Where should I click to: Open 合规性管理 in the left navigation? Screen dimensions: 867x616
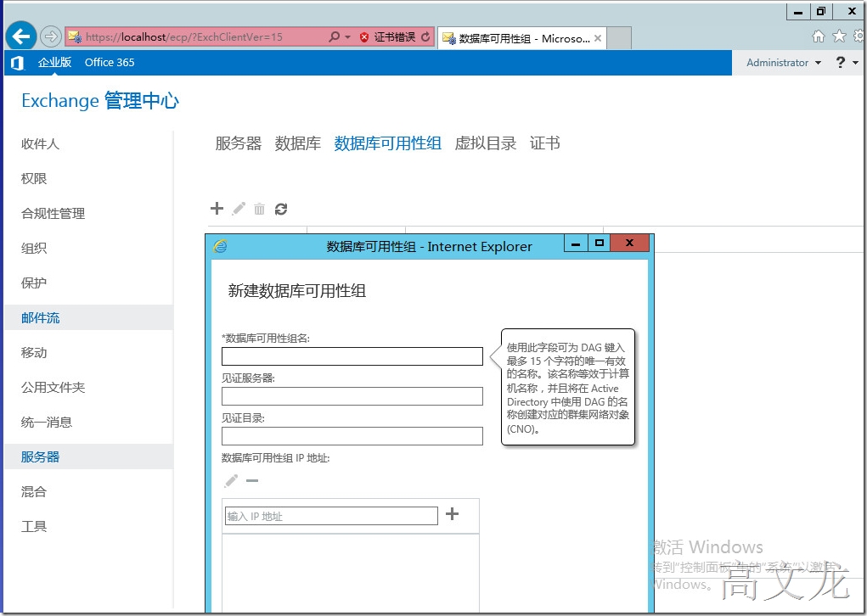[x=53, y=214]
